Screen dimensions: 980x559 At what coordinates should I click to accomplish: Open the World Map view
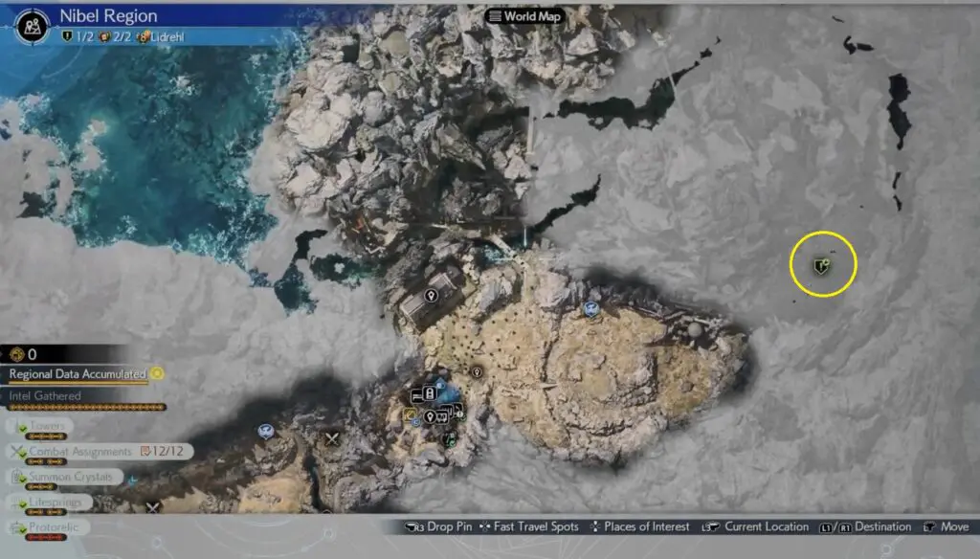(x=524, y=15)
